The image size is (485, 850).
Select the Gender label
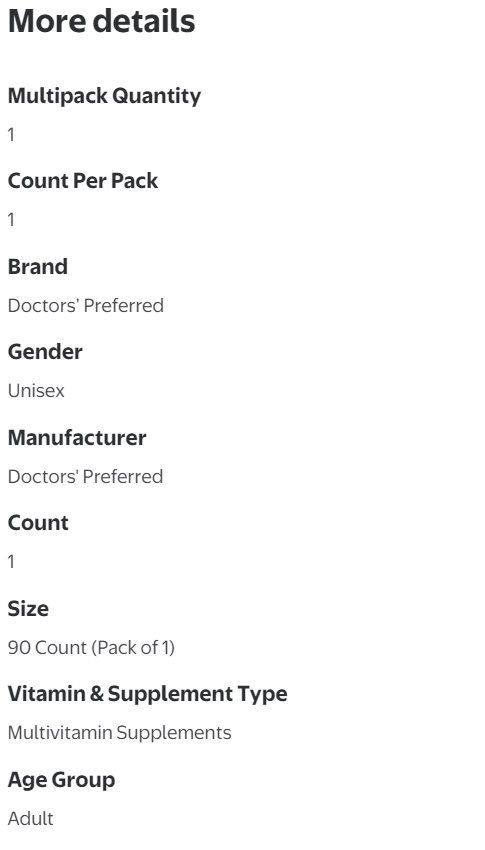[x=45, y=352]
